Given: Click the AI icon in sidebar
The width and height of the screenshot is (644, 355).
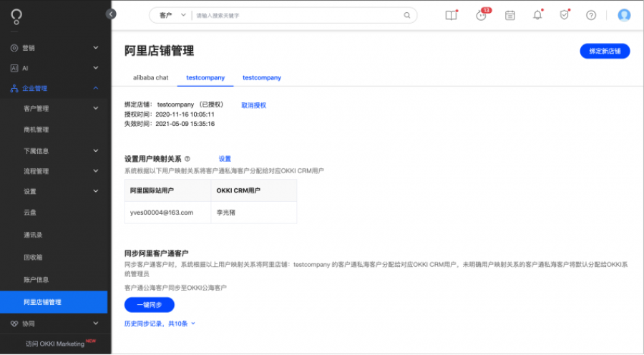Looking at the screenshot, I should 14,68.
